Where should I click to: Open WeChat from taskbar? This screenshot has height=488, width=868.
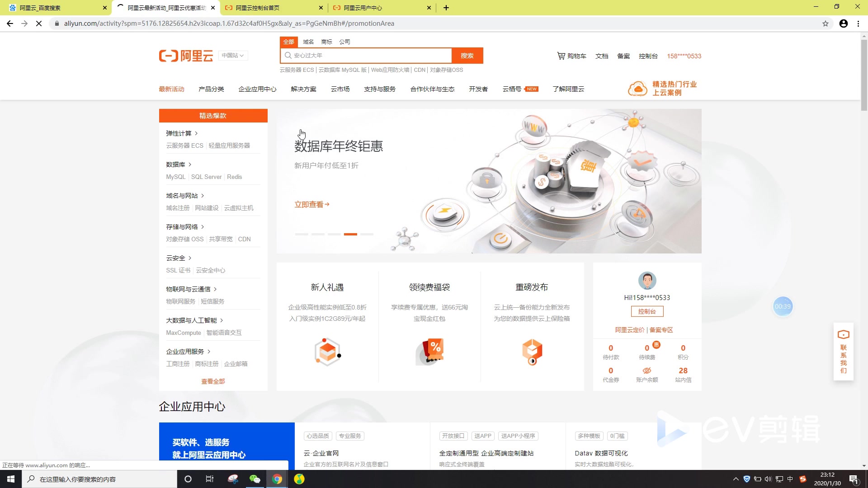pos(255,479)
